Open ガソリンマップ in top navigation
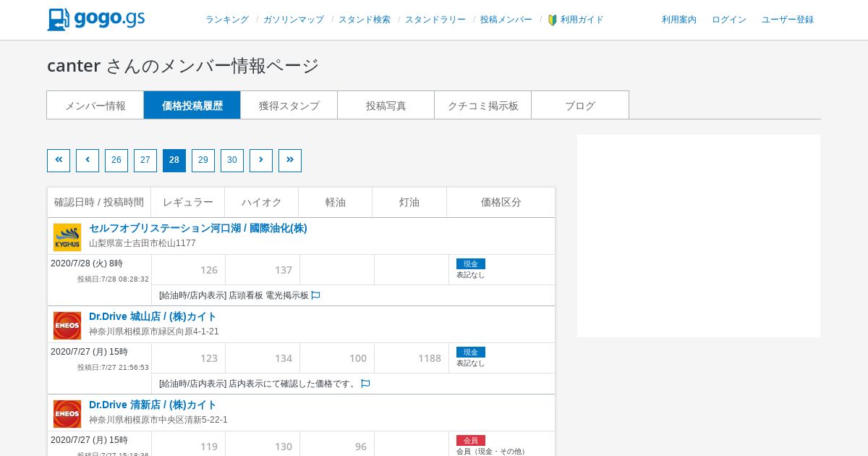The image size is (868, 456). click(294, 20)
